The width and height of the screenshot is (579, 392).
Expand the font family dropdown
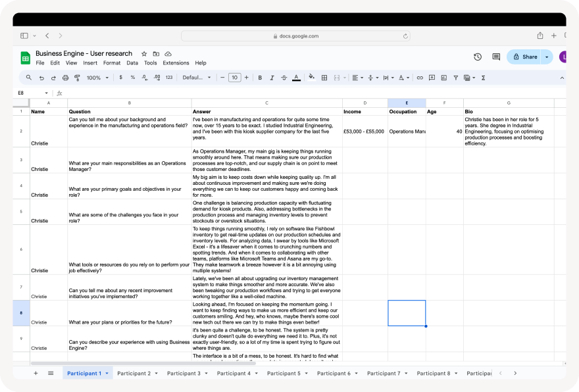click(x=197, y=78)
